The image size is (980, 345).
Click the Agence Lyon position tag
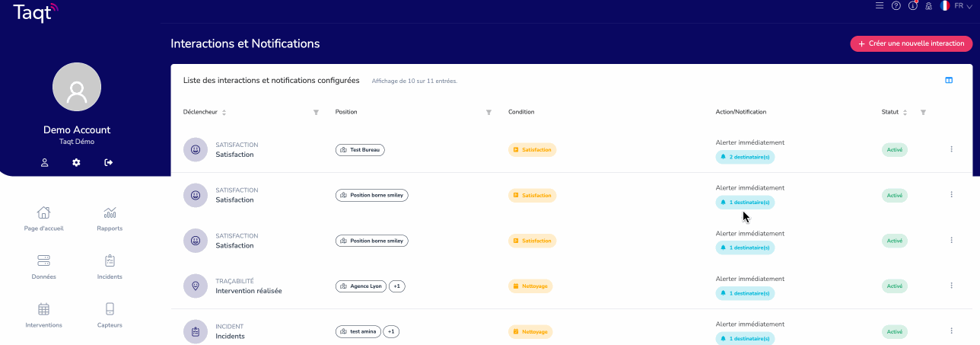tap(361, 286)
